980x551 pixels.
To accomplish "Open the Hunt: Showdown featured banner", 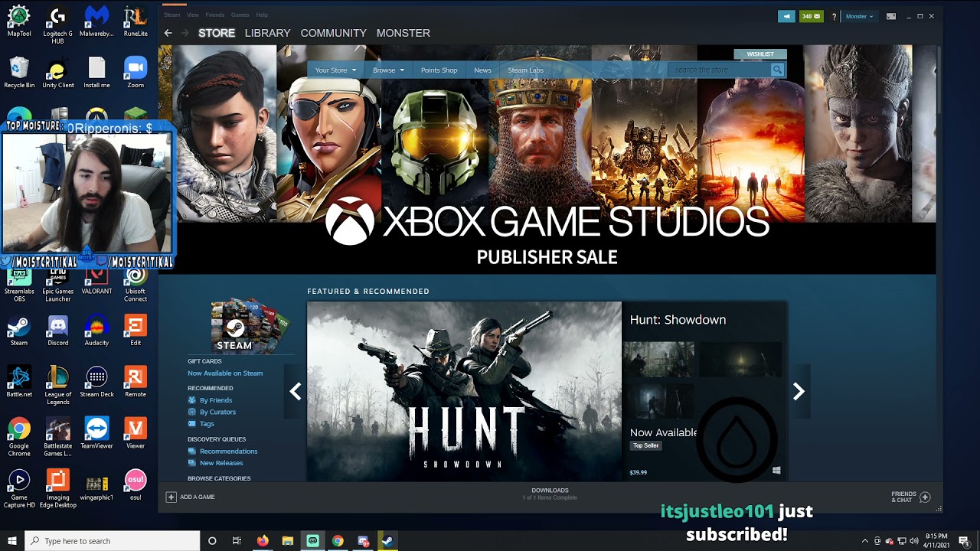I will (x=464, y=391).
